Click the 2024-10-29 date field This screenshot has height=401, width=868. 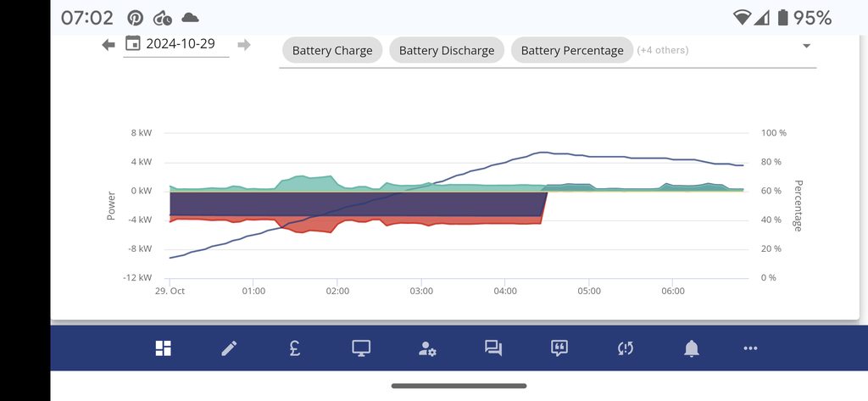point(181,44)
